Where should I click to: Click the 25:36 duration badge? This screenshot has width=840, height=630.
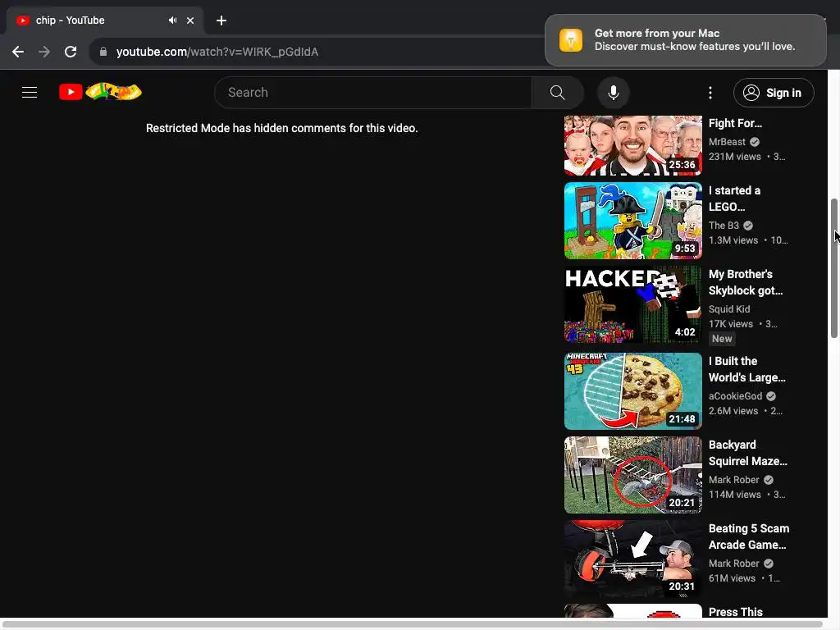[x=682, y=164]
